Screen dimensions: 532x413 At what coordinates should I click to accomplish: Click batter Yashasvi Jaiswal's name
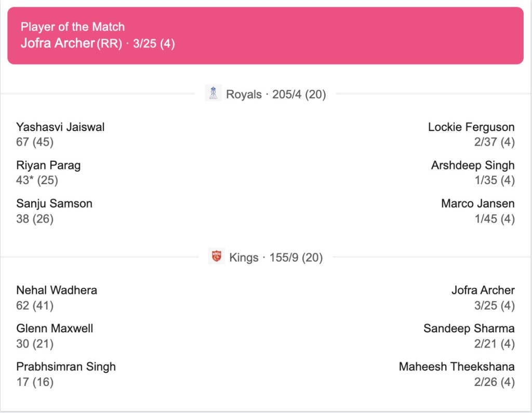coord(60,127)
